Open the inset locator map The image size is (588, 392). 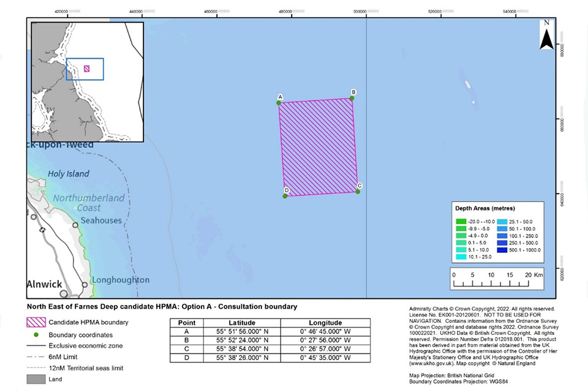(x=88, y=82)
